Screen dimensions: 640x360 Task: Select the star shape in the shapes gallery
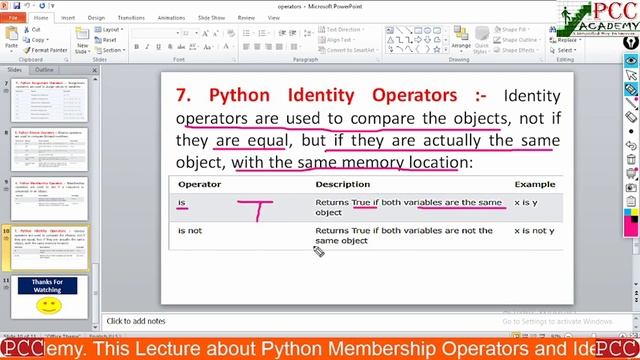437,49
